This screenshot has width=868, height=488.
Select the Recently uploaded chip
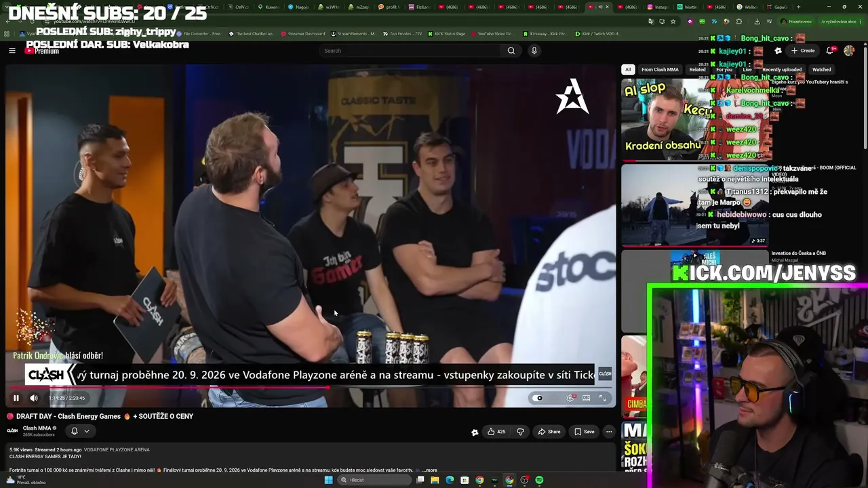[x=782, y=69]
